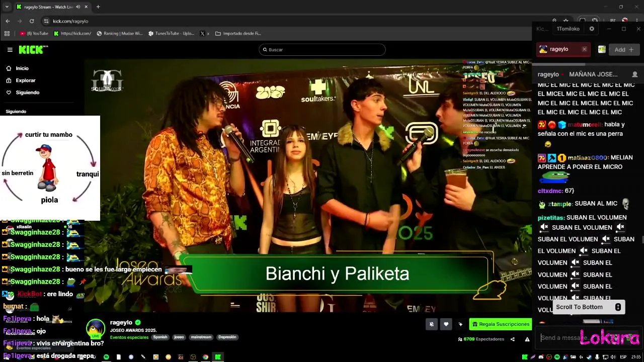Click the Regala Suscripciones button
644x362 pixels.
[501, 324]
